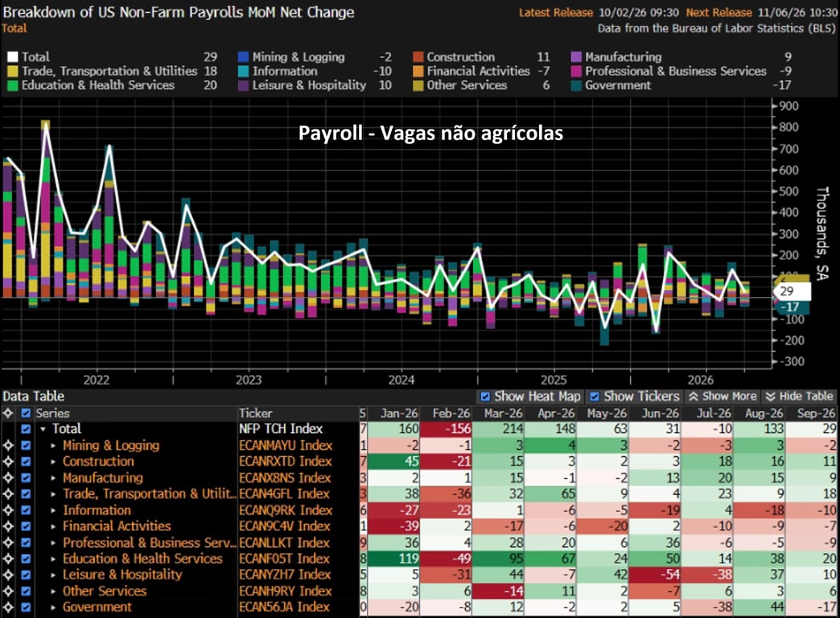840x618 pixels.
Task: Click the move handle icon beside Education & Health Services
Action: [x=8, y=558]
